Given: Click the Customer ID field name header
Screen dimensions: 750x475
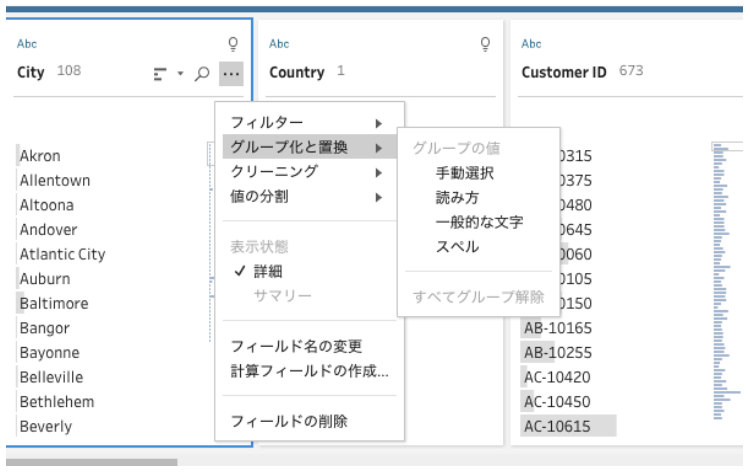Looking at the screenshot, I should 564,73.
